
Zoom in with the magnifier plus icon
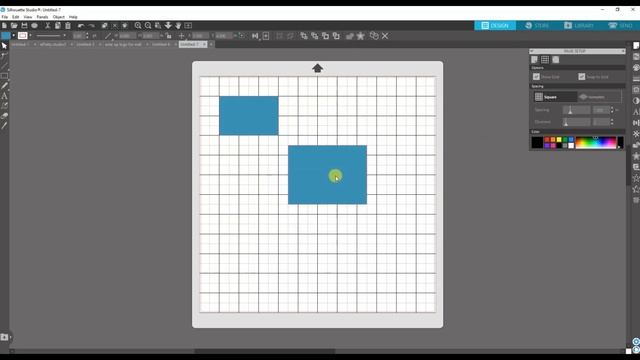coord(138,26)
